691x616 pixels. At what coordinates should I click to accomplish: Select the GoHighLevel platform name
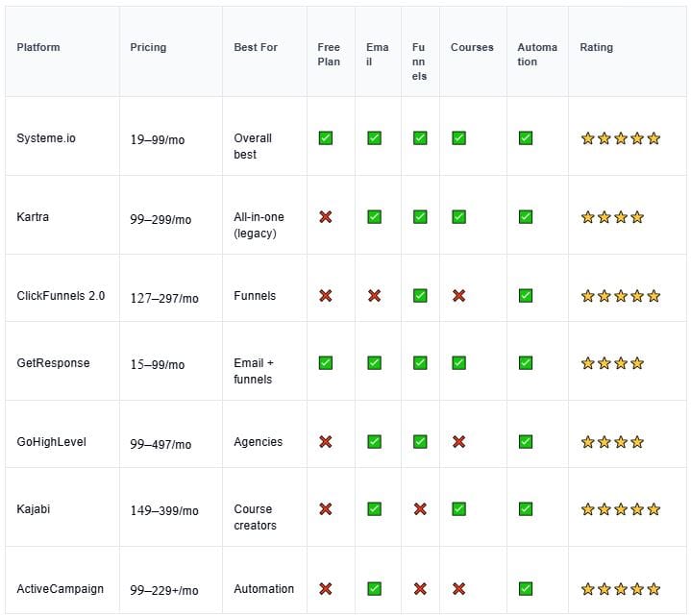click(x=51, y=442)
